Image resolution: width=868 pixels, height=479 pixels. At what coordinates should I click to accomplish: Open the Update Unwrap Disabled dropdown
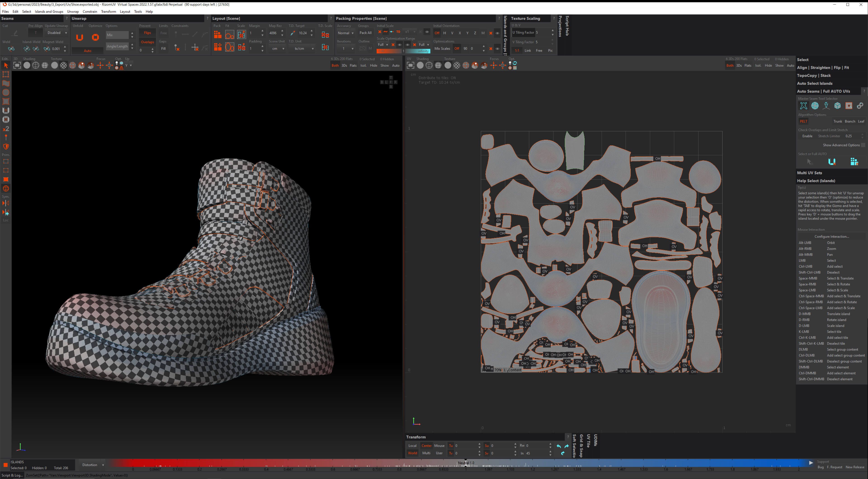pos(57,33)
